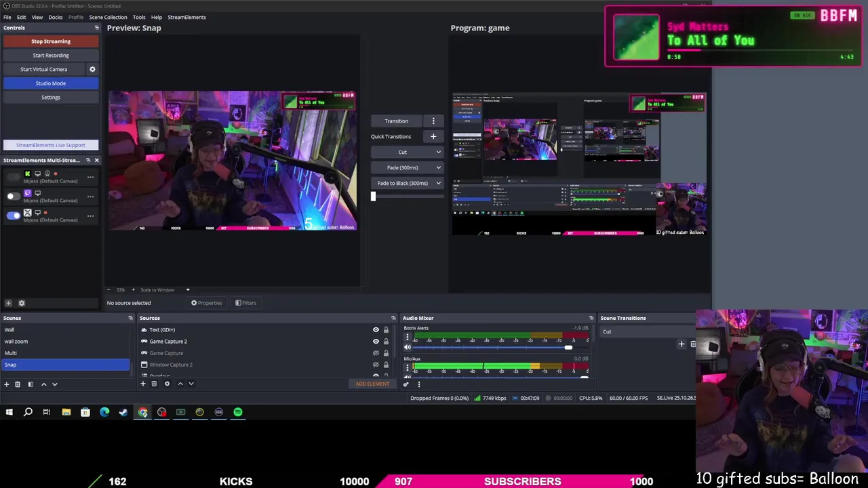The width and height of the screenshot is (868, 488).
Task: Open Spotify from the Windows taskbar
Action: click(x=238, y=412)
